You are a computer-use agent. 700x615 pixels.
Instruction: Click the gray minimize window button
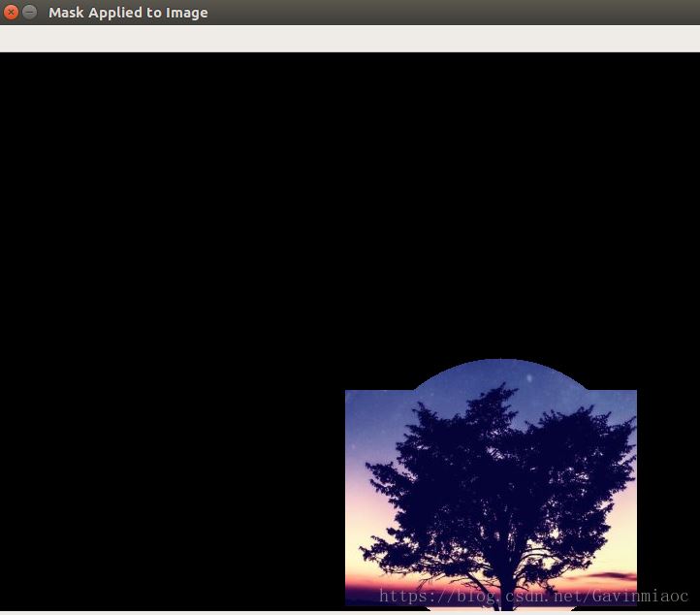tap(30, 13)
